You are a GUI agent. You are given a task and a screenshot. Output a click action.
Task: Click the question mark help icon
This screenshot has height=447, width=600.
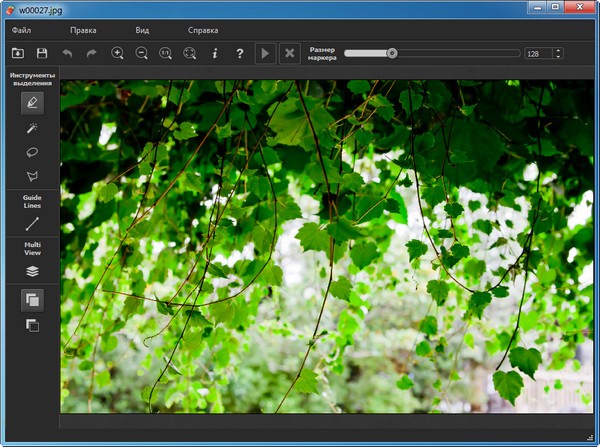tap(239, 53)
